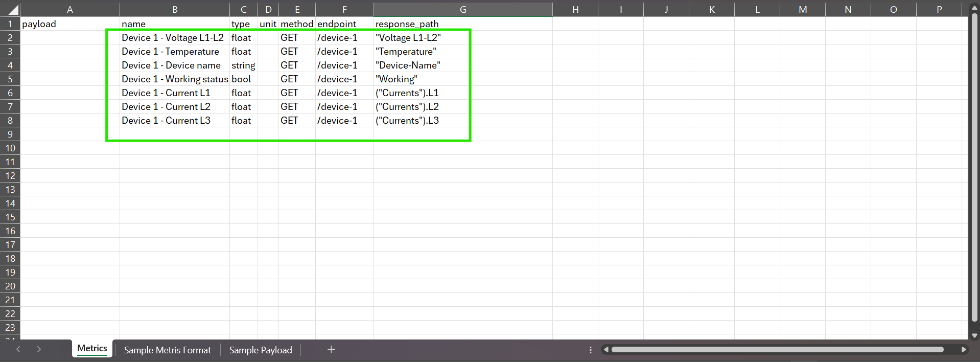
Task: Select '/device-1' in the Current L3 row
Action: click(x=344, y=120)
